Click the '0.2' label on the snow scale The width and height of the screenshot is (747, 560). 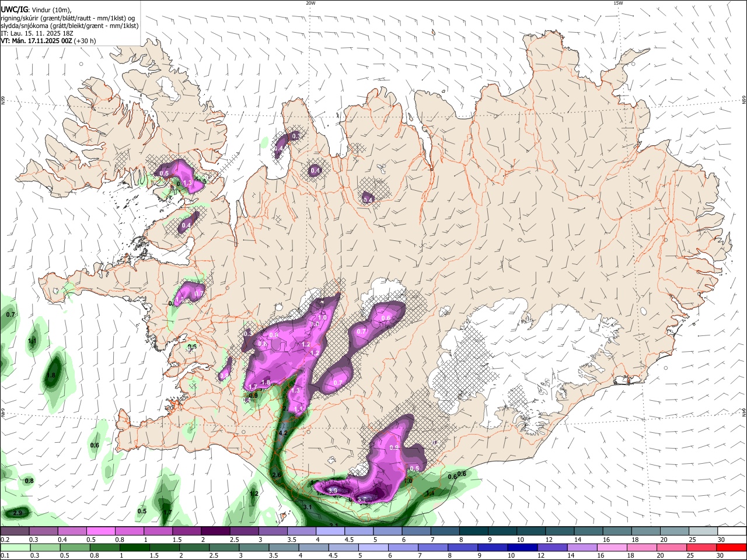pyautogui.click(x=5, y=540)
